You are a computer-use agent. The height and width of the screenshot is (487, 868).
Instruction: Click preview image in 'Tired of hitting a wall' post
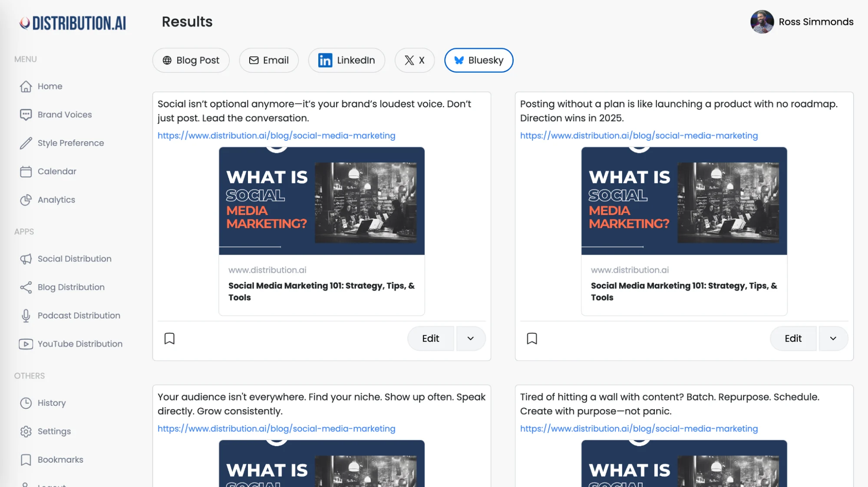tap(684, 464)
